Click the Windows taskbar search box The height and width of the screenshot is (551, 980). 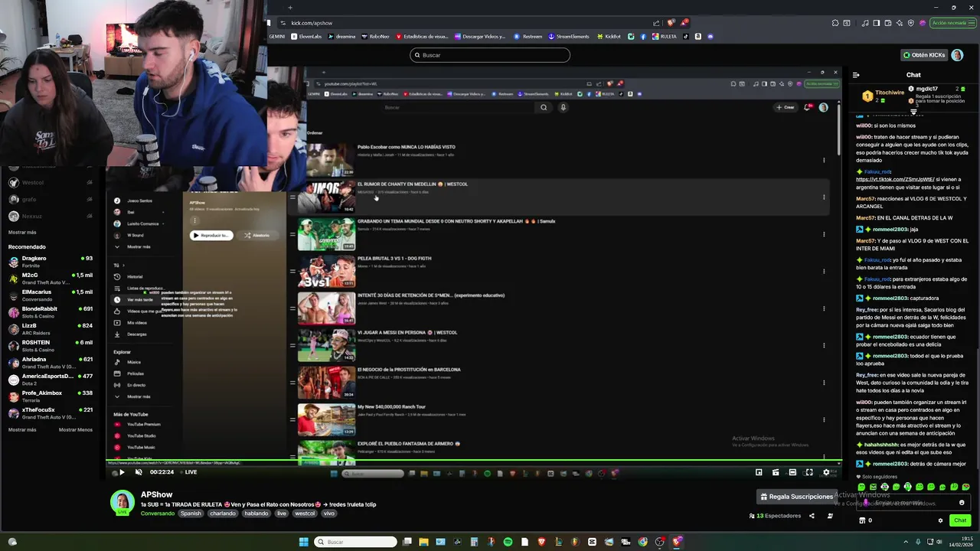(355, 542)
